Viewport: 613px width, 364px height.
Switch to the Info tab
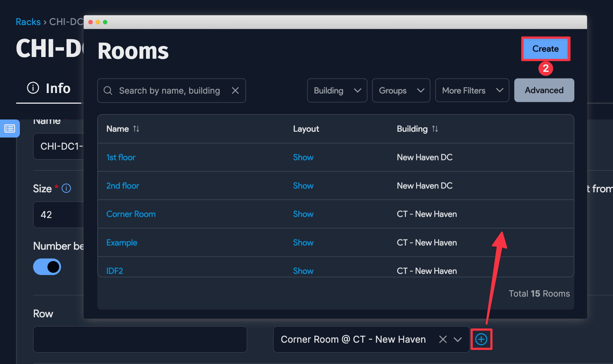pos(49,89)
